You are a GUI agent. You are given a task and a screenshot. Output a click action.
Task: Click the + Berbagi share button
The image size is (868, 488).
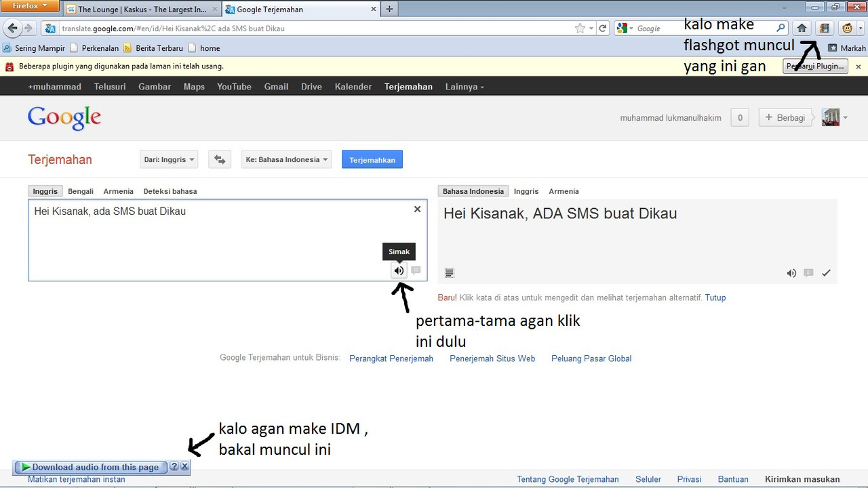[x=785, y=117]
